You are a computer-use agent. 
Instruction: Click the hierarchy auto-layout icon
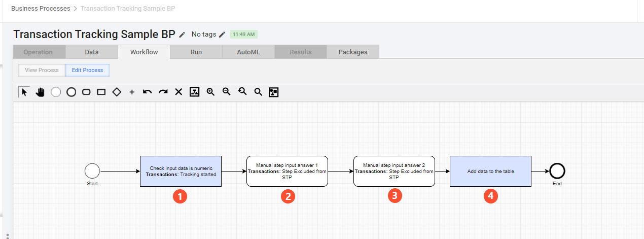click(x=194, y=92)
